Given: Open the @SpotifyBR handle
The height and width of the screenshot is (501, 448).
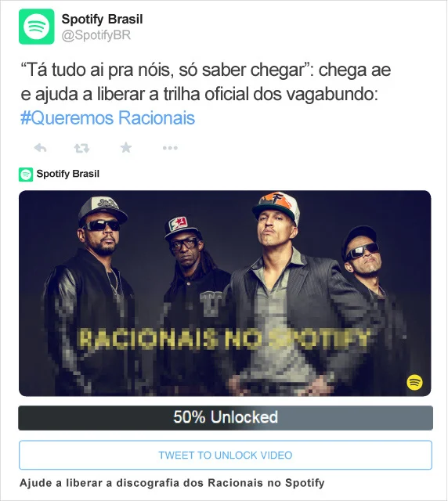Looking at the screenshot, I should tap(96, 35).
